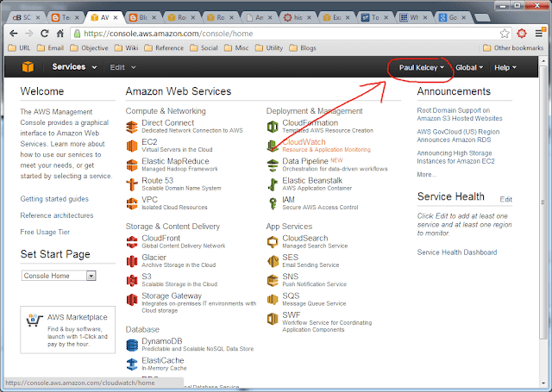This screenshot has width=552, height=392.
Task: Select the SNS service icon
Action: tap(273, 281)
